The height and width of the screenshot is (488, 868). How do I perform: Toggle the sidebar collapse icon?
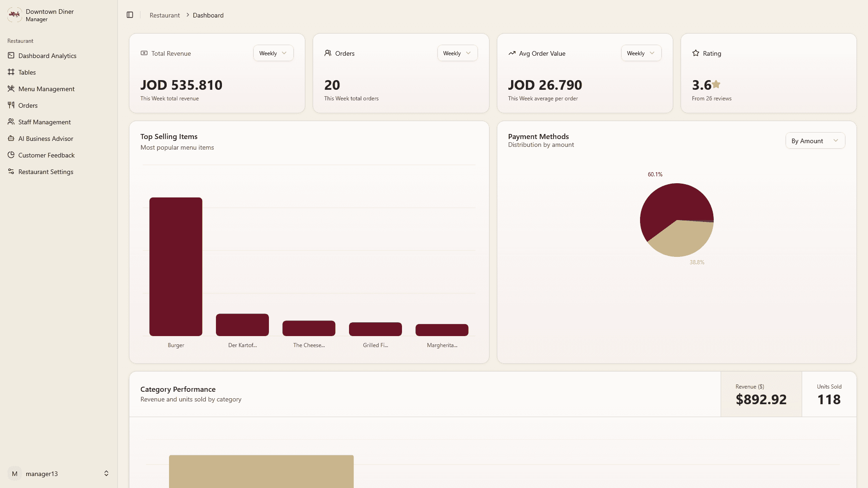click(130, 15)
